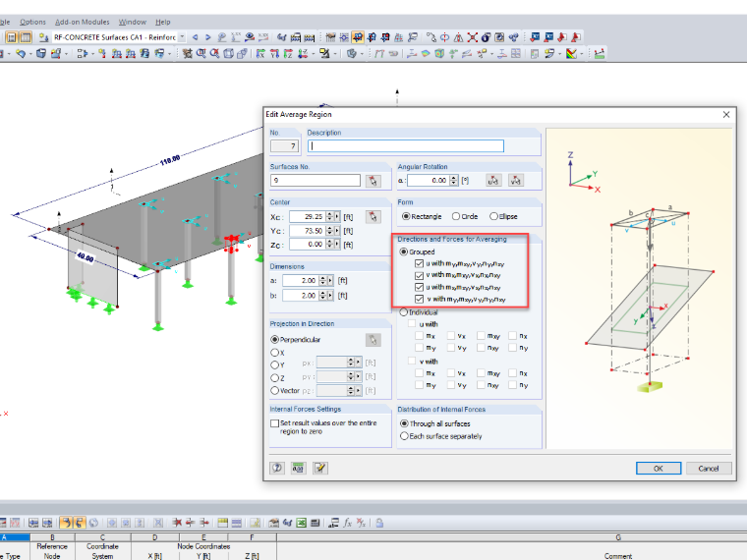Click the Description input field
The height and width of the screenshot is (560, 747).
coord(406,146)
